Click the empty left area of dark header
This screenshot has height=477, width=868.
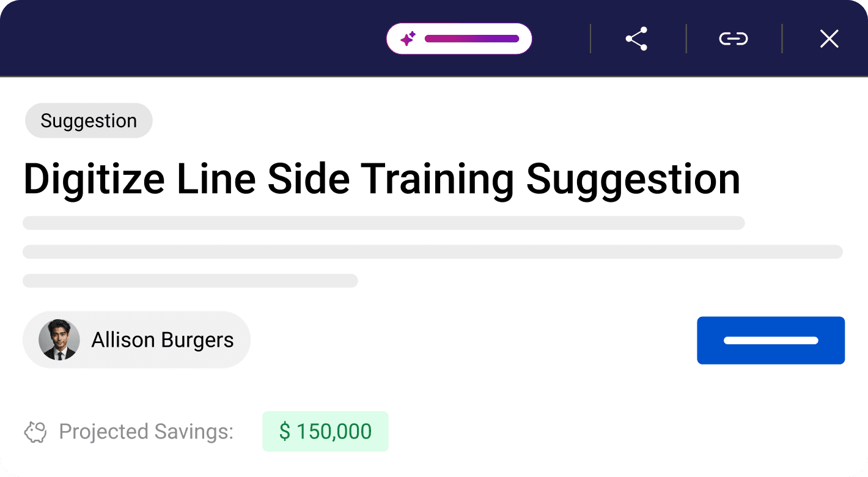(183, 39)
